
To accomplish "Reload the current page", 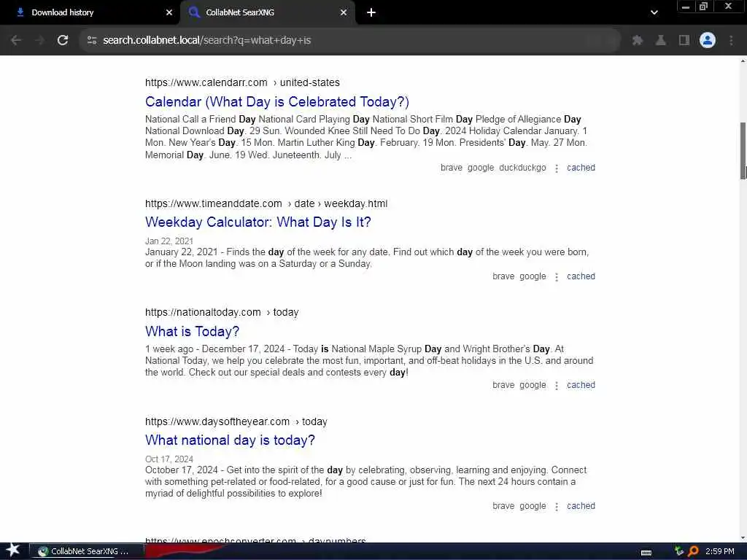I will click(63, 41).
